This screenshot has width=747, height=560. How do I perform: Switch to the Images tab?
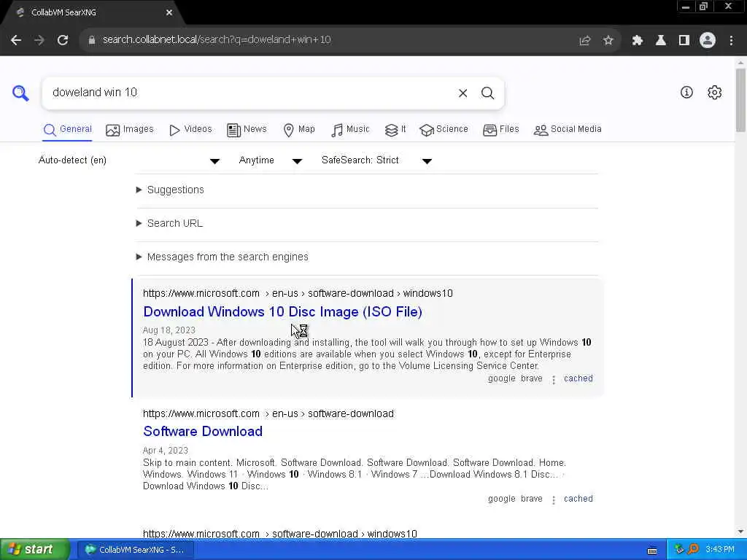click(130, 130)
